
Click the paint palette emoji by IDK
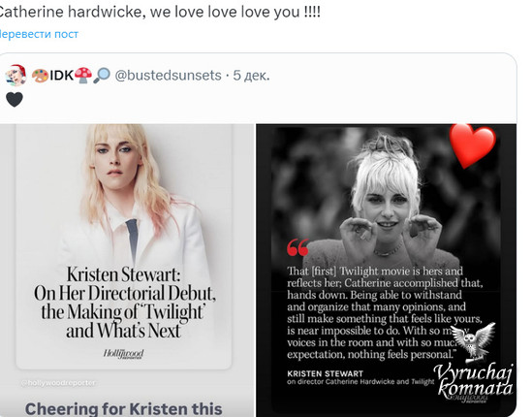click(x=40, y=76)
